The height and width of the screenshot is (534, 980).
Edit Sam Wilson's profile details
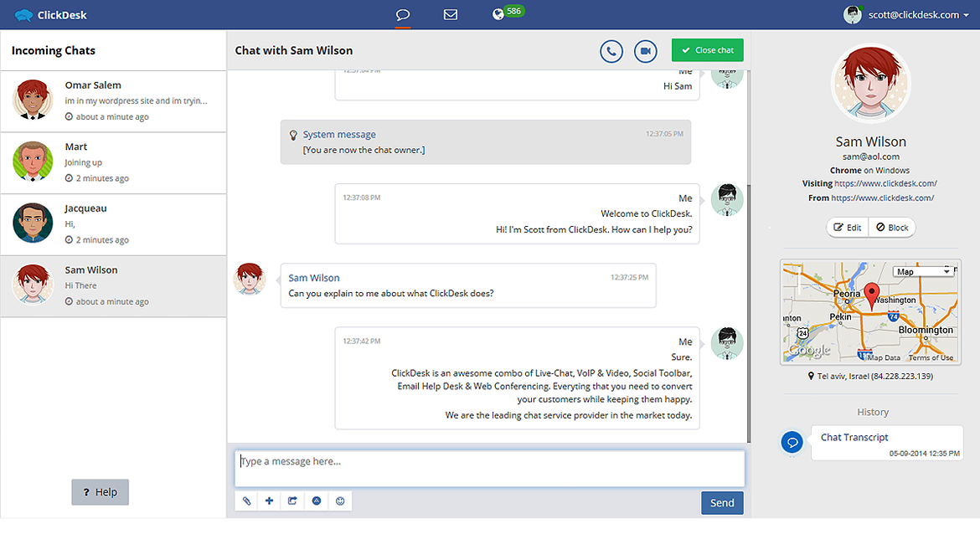pos(847,227)
